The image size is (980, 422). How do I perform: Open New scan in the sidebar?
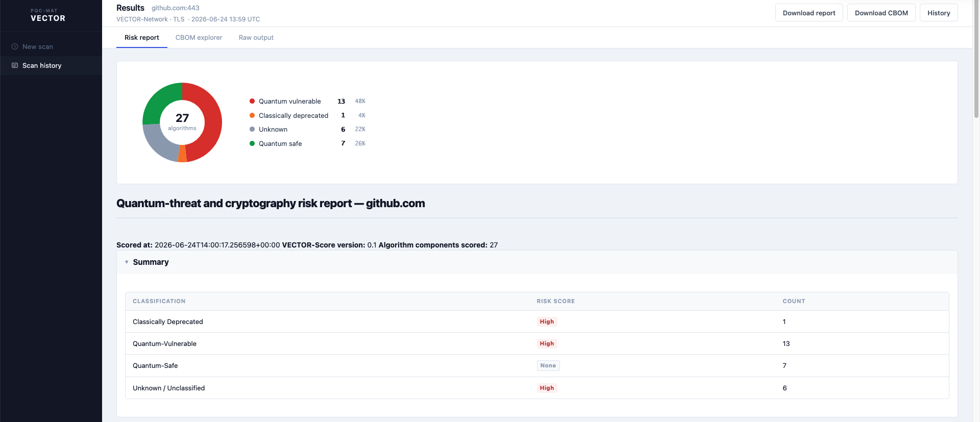[x=51, y=46]
